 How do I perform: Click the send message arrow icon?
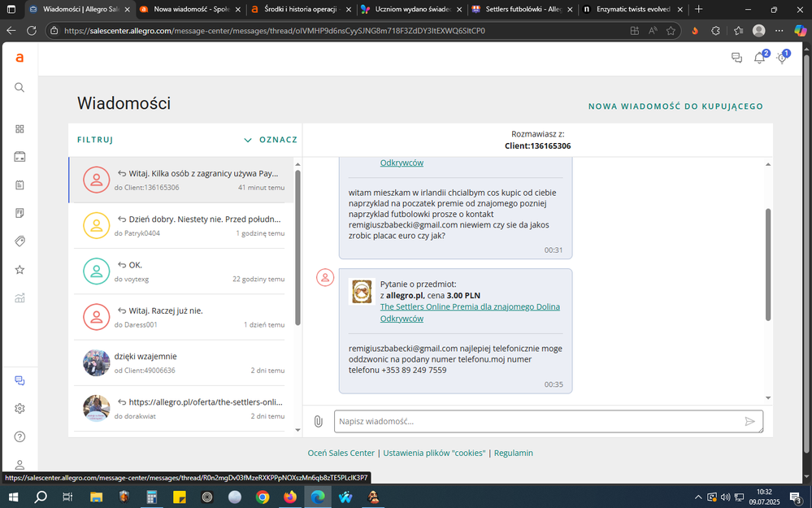coord(749,421)
